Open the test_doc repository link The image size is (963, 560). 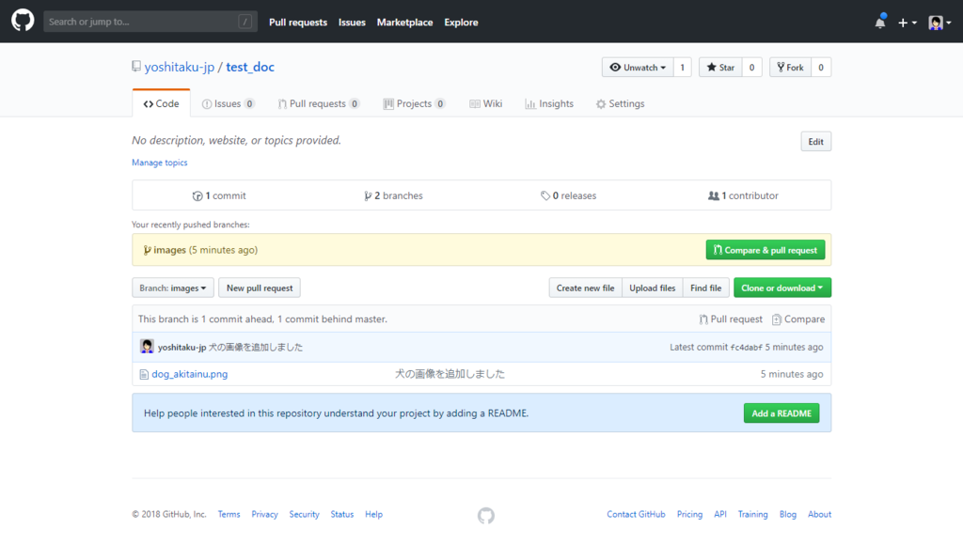click(x=250, y=67)
